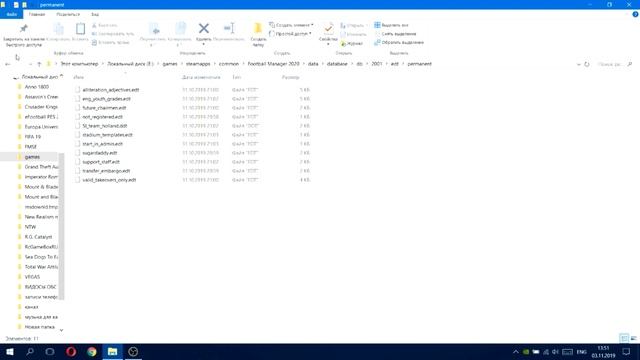Click the Move to icon
The height and width of the screenshot is (360, 640).
pos(154,29)
